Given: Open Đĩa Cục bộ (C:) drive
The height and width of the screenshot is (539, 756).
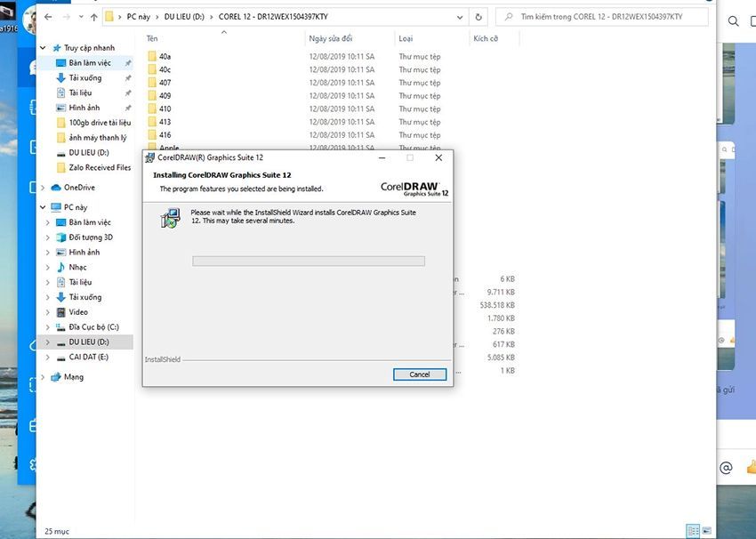Looking at the screenshot, I should (93, 327).
